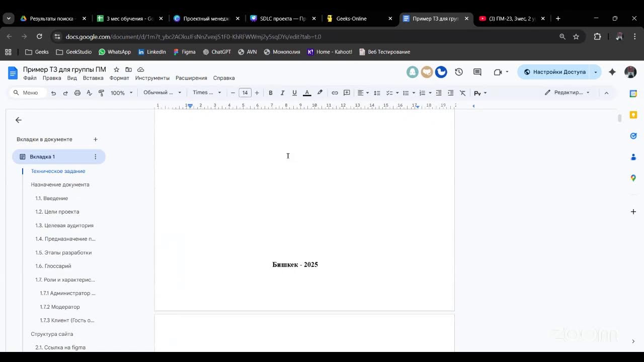This screenshot has height=362, width=644.
Task: Open the text color picker
Action: 307,93
